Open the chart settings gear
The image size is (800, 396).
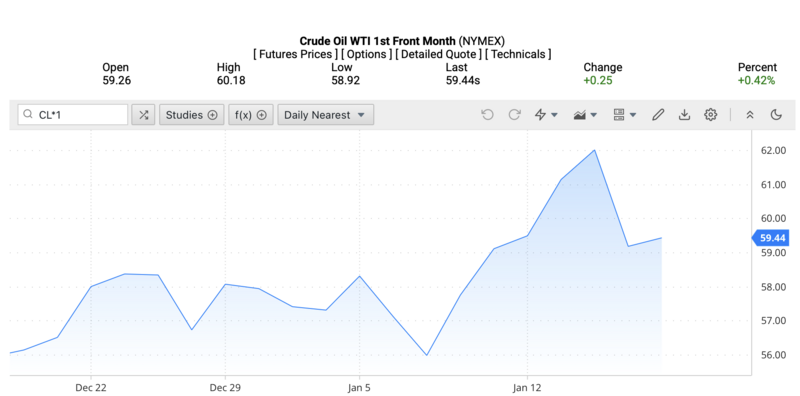tap(710, 115)
